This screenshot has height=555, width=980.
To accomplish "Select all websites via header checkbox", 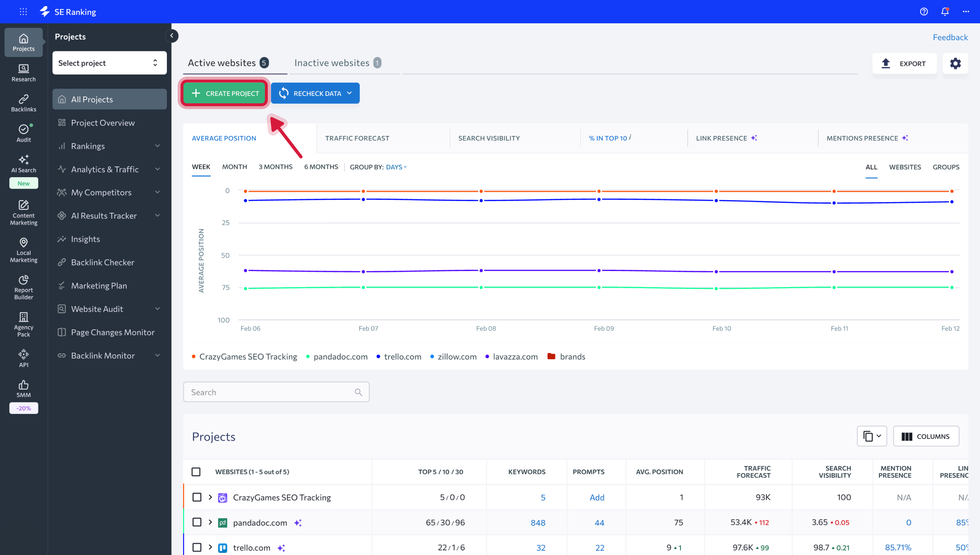I will 196,471.
